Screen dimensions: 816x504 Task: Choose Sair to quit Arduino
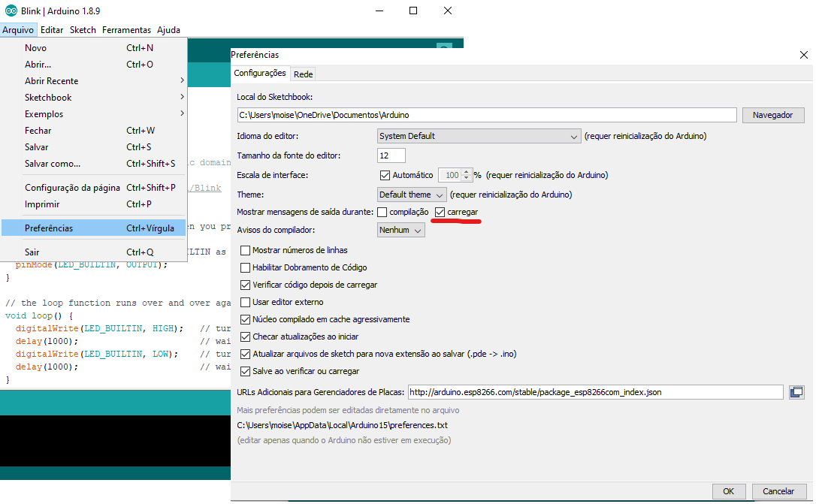[x=94, y=252]
